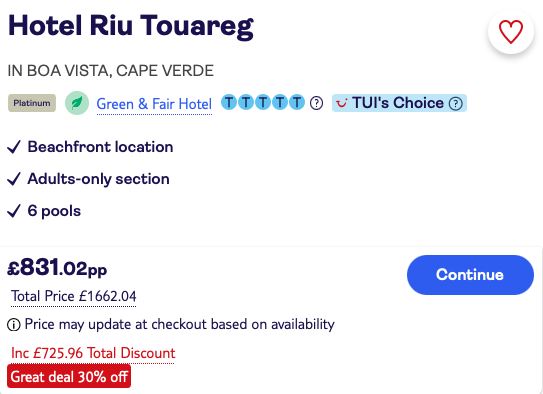This screenshot has height=394, width=543.
Task: Click the Platinum badge
Action: 32,103
